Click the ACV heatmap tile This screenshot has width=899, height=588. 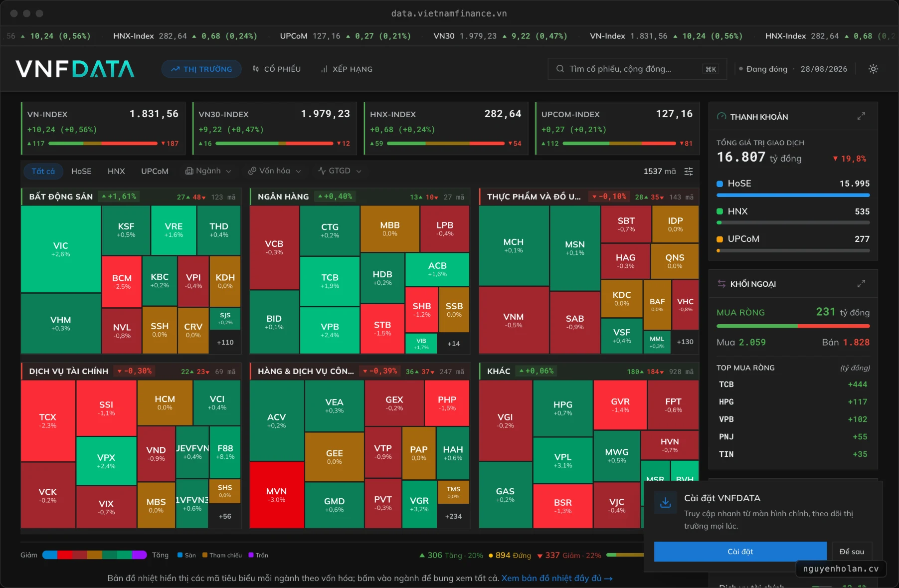(277, 420)
